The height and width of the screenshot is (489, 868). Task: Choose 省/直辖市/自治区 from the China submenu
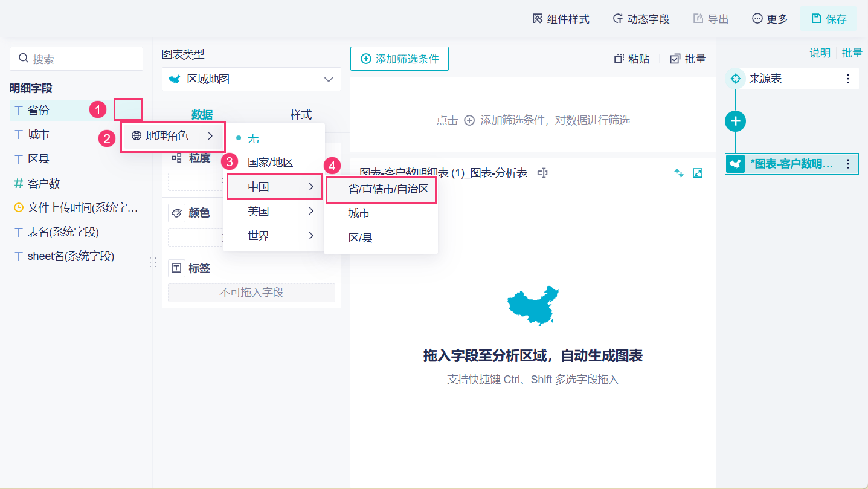point(381,189)
